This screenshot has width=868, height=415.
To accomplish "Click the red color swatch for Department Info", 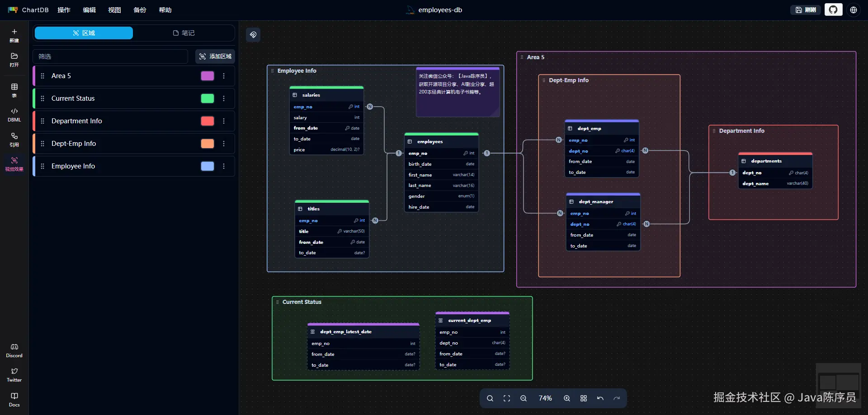I will (208, 121).
